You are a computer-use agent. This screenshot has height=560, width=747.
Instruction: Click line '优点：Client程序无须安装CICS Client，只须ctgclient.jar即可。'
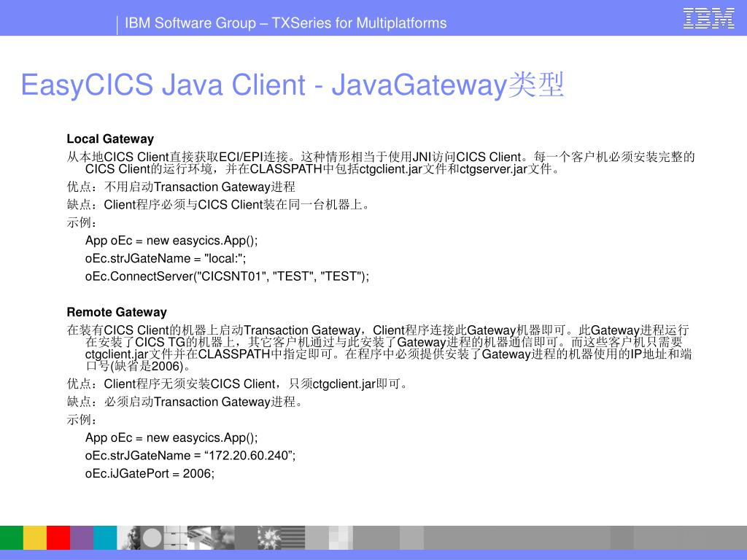pyautogui.click(x=238, y=384)
